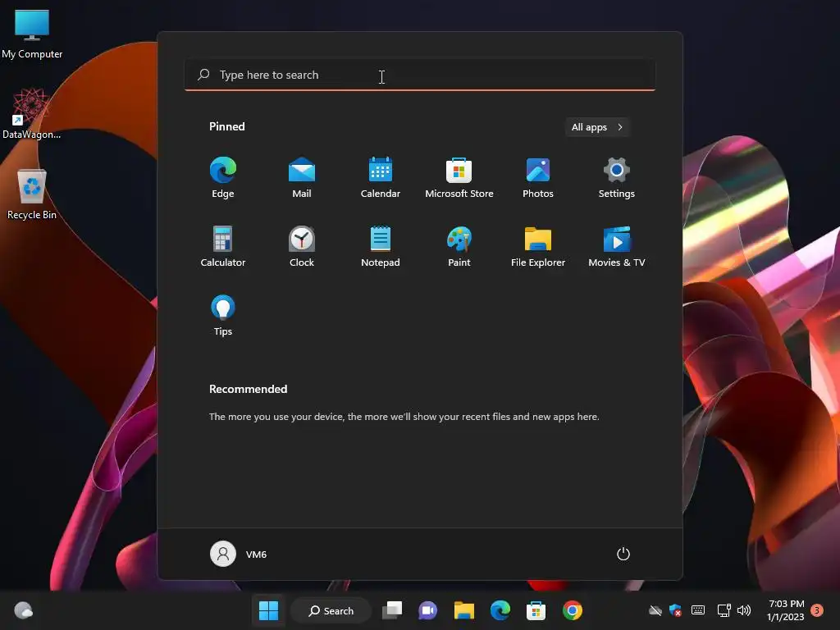Open the Tips app
Viewport: 840px width, 630px height.
point(223,316)
